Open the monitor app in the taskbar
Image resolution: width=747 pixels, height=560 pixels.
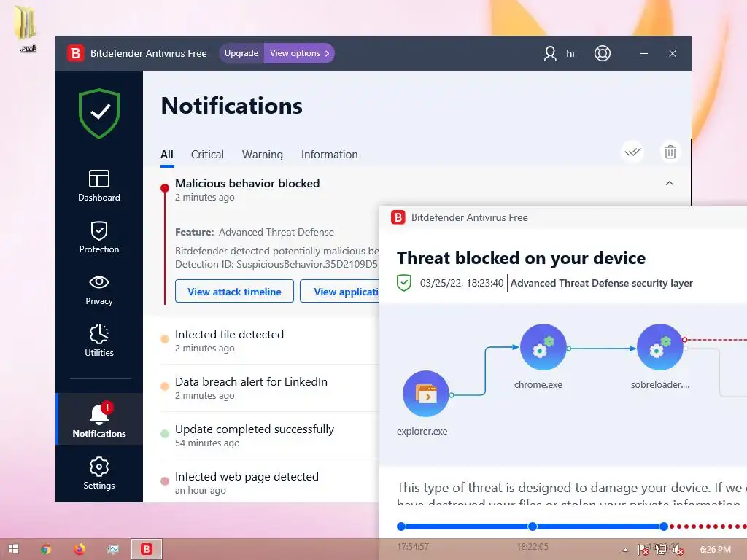(113, 549)
